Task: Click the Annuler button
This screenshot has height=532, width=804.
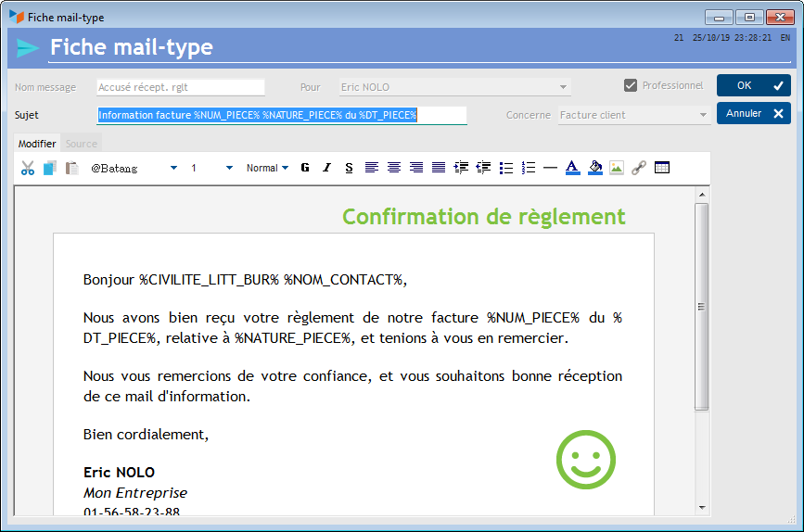Action: [753, 113]
